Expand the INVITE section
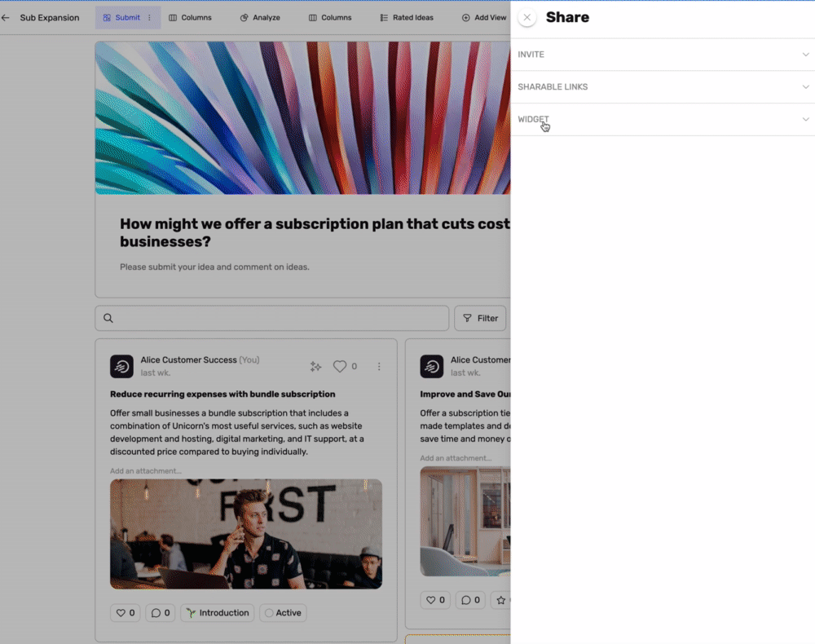Screen dimensions: 815x644 click(663, 55)
